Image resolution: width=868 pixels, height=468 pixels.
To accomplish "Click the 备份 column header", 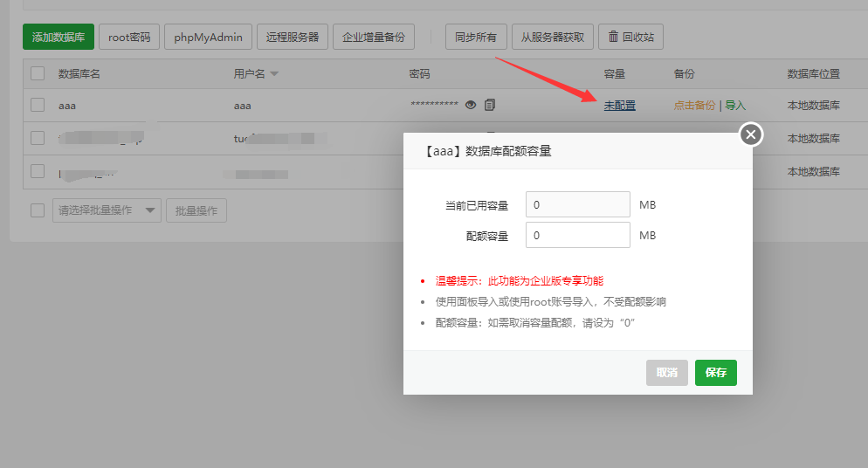I will pyautogui.click(x=685, y=73).
